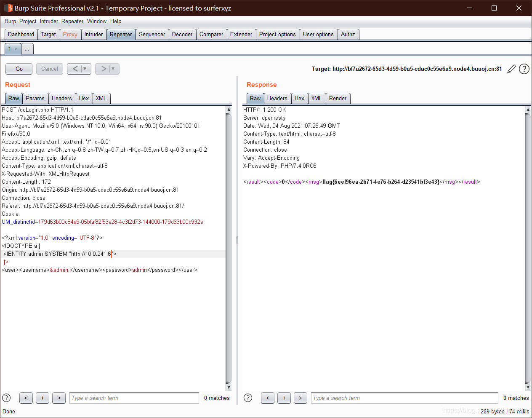Click X-Powered-By PHP header line
This screenshot has height=418, width=532.
click(x=280, y=166)
